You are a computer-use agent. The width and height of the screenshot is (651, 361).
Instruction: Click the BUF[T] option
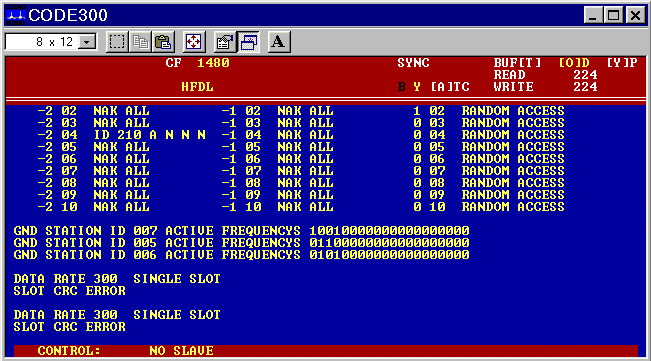517,63
